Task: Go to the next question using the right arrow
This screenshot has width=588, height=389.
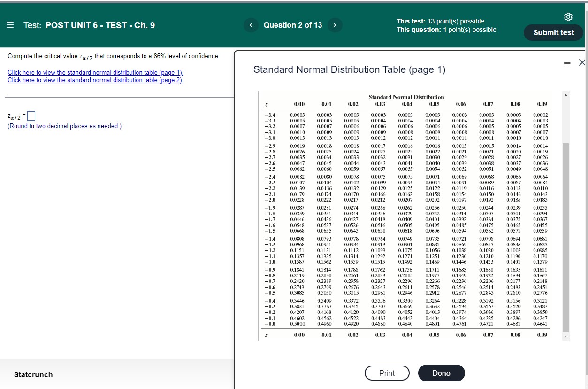Action: tap(335, 25)
